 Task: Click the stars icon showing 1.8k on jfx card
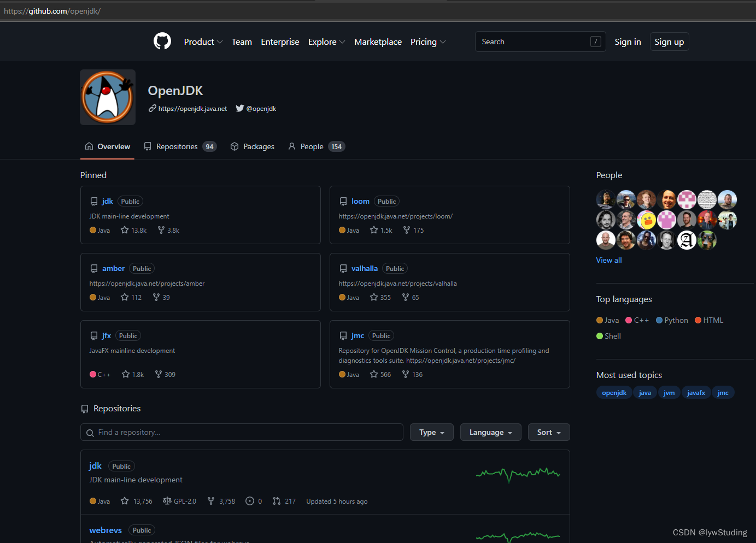[x=126, y=374]
